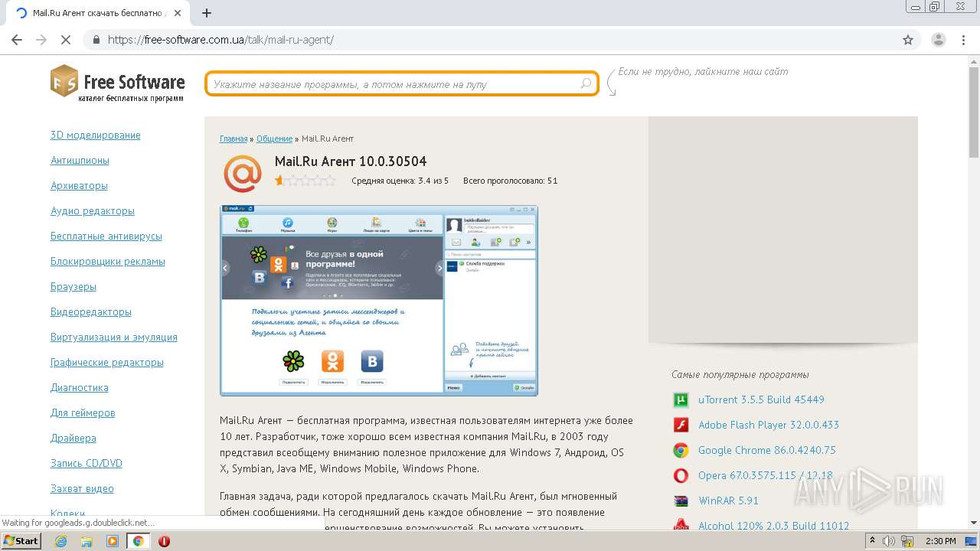
Task: Open uTorrent 3.5.5 Build 45449 link
Action: pos(761,399)
